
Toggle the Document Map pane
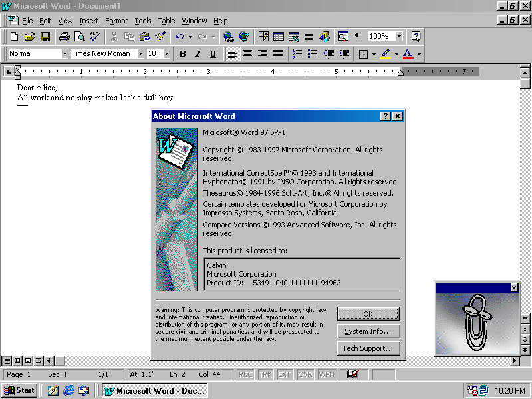tap(343, 37)
